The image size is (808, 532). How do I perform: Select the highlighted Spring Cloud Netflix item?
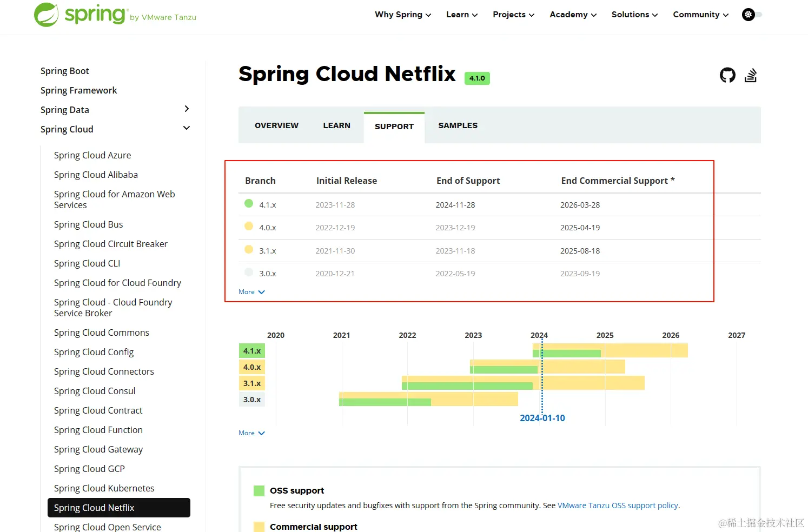[119, 508]
